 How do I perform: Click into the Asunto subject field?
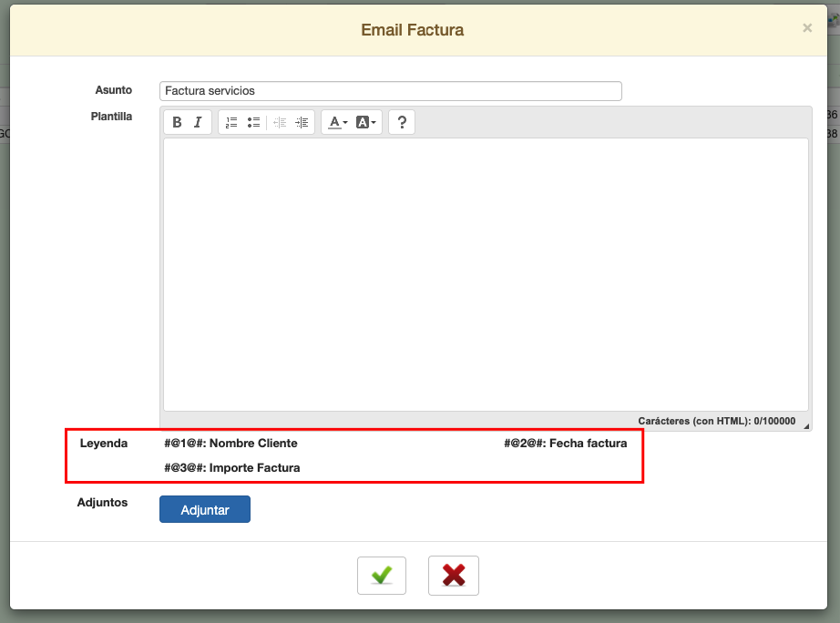click(390, 91)
